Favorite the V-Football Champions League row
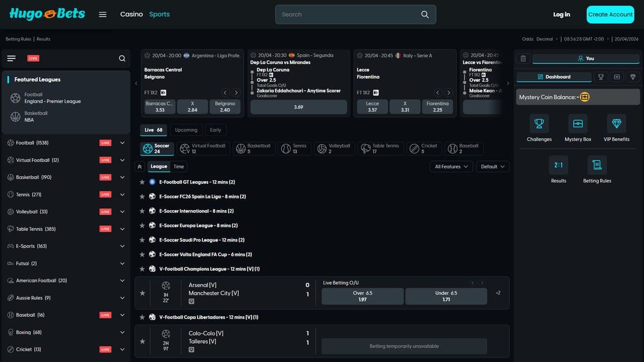The image size is (644, 362). pos(142,269)
